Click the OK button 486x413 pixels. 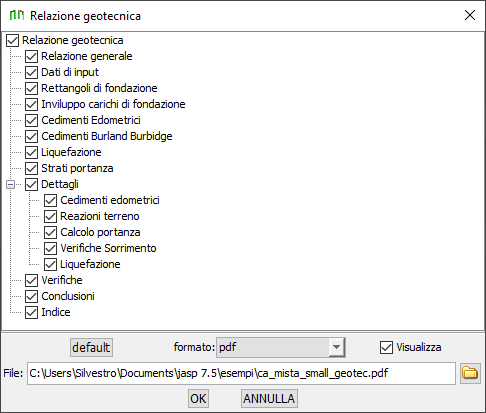point(198,398)
